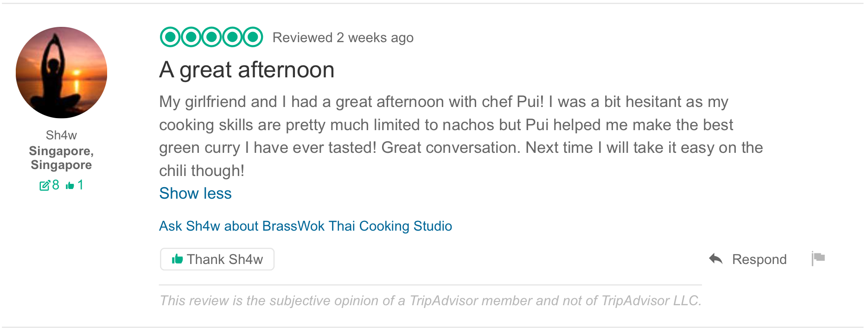
Task: Open Ask Sh4w about BrassWok Thai Cooking Studio
Action: (x=306, y=226)
